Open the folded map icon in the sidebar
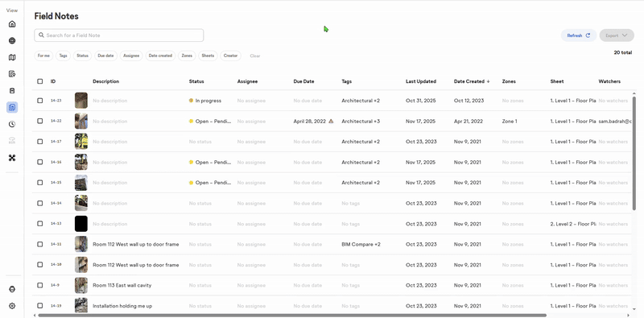Image resolution: width=644 pixels, height=318 pixels. 12,57
